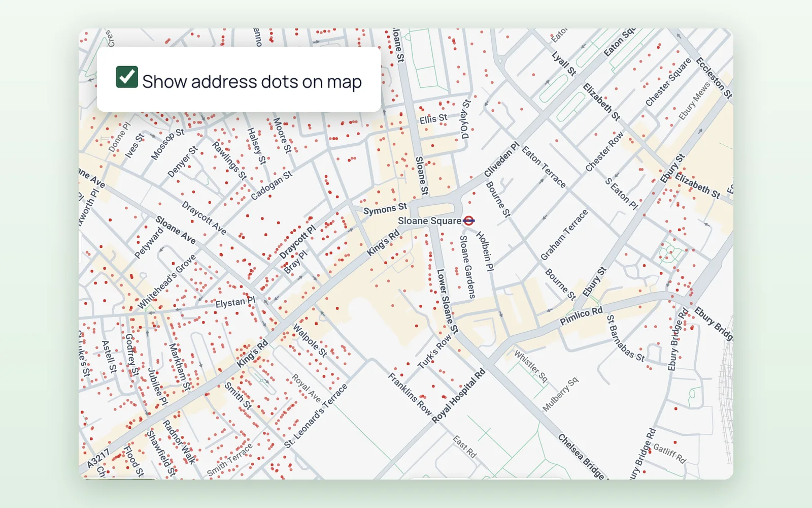812x508 pixels.
Task: Click the 'Mulberry Sq' label
Action: coord(560,394)
